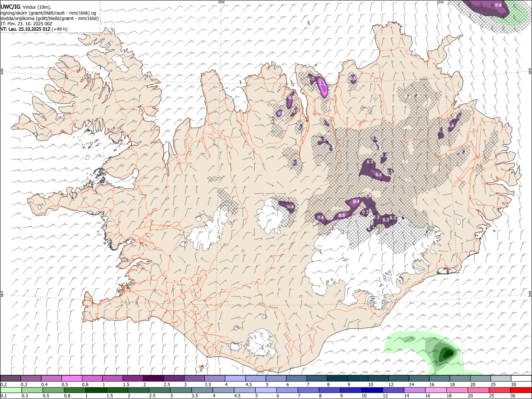Click the "rigning/skúrir" legend description line
532x399 pixels.
click(x=48, y=13)
